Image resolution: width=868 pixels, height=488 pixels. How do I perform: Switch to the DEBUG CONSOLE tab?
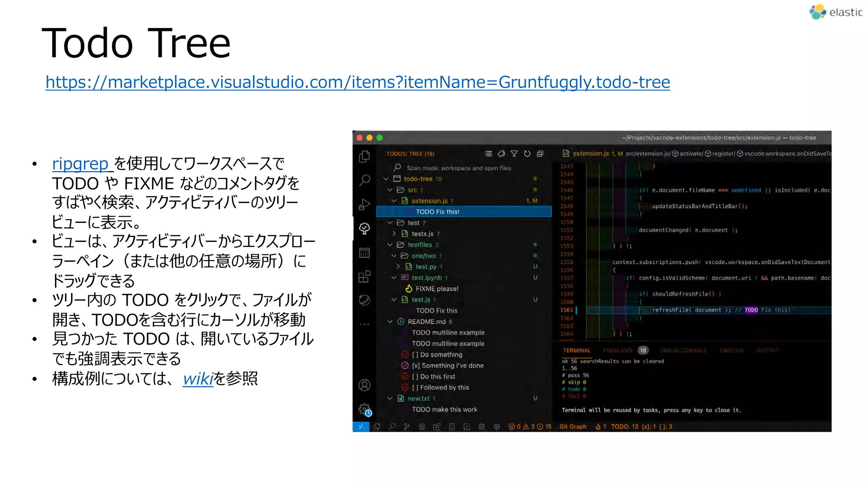click(x=683, y=350)
